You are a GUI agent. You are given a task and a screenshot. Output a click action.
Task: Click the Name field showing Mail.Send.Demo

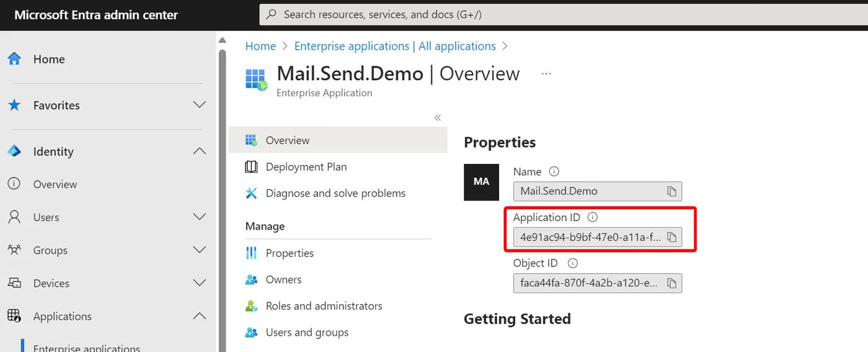tap(598, 191)
